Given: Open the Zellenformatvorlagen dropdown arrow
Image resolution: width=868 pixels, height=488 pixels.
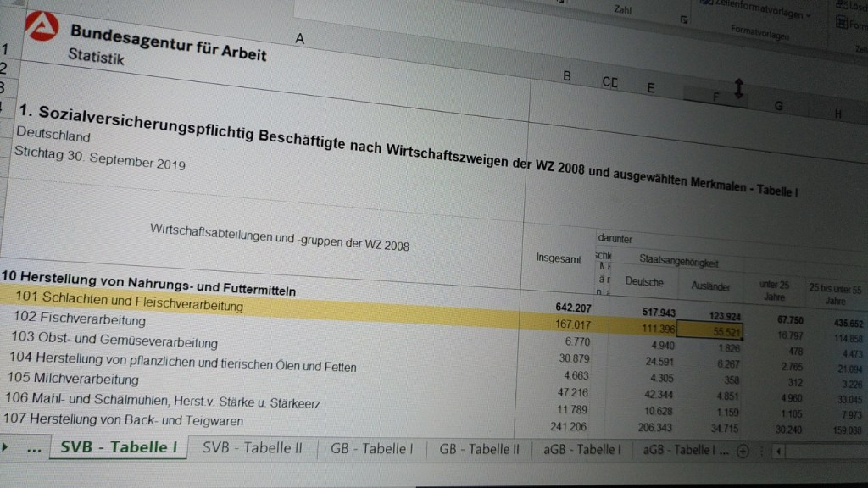Looking at the screenshot, I should pyautogui.click(x=808, y=15).
